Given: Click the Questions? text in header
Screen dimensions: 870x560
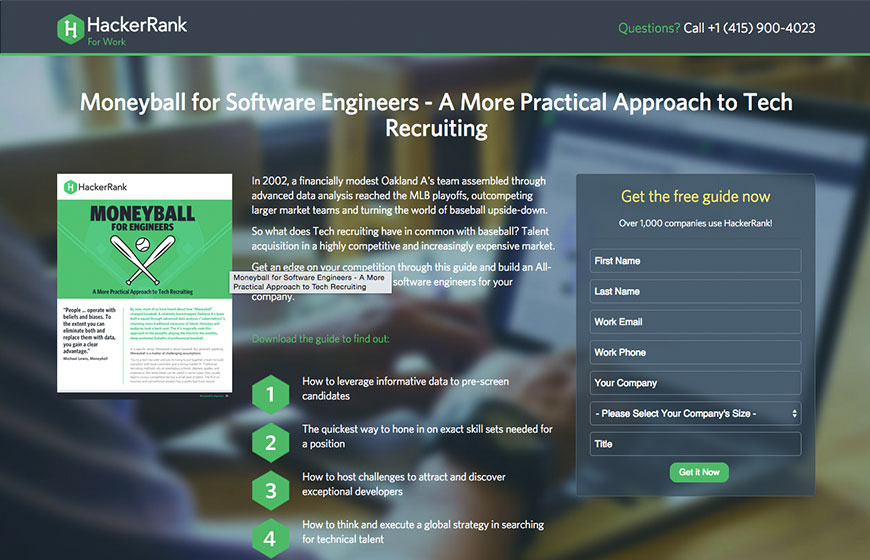Looking at the screenshot, I should [x=649, y=28].
